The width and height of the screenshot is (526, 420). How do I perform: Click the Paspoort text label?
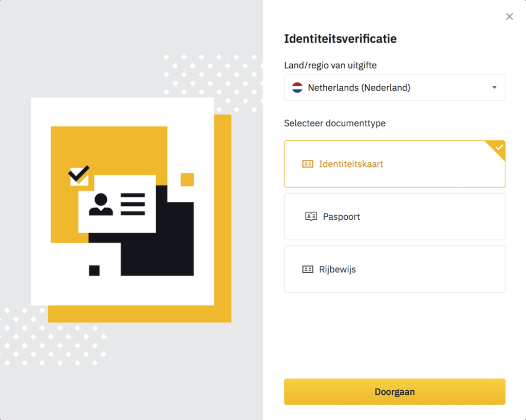341,217
